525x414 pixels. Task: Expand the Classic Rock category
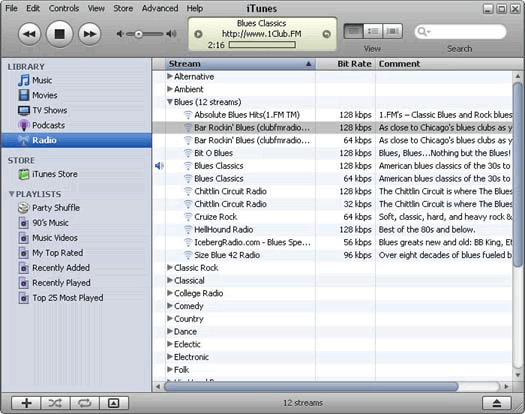coord(170,267)
